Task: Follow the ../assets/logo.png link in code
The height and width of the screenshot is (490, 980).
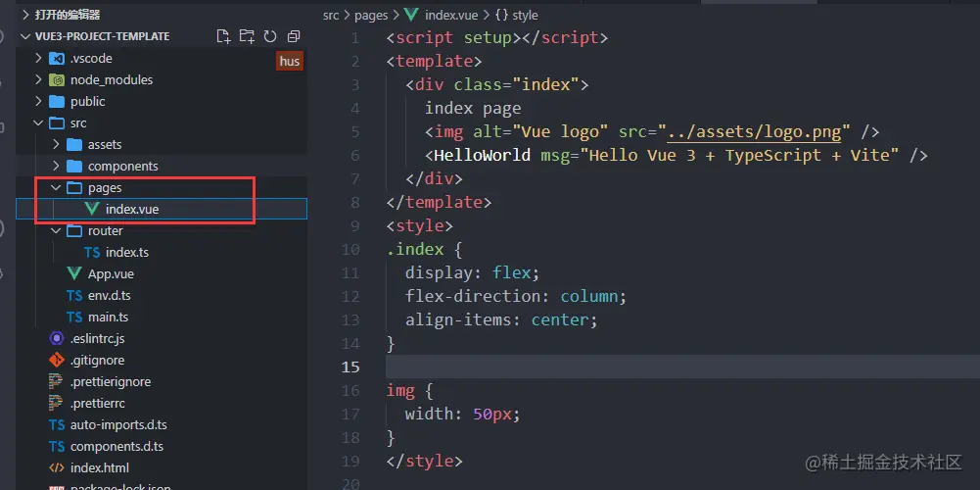Action: 754,132
